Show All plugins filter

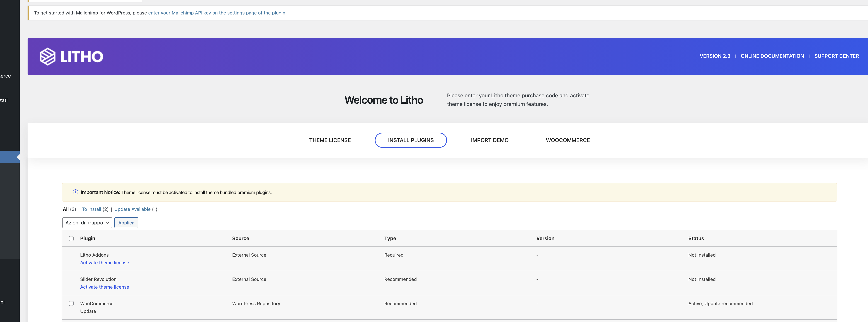click(66, 209)
